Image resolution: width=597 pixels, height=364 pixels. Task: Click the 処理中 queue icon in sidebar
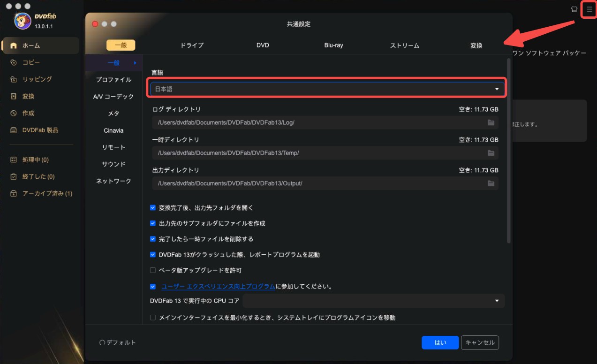pyautogui.click(x=14, y=159)
